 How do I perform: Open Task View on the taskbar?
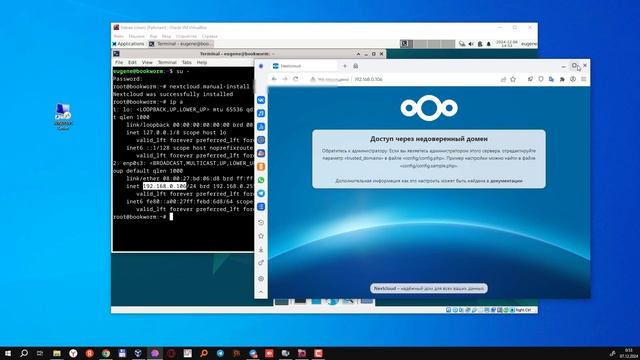[40, 353]
